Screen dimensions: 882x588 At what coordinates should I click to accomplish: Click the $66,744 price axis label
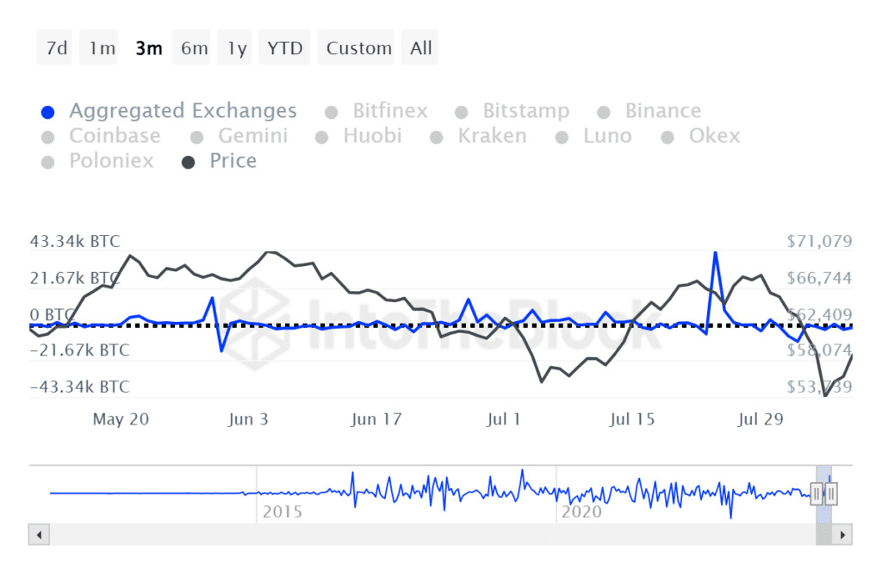pyautogui.click(x=820, y=278)
